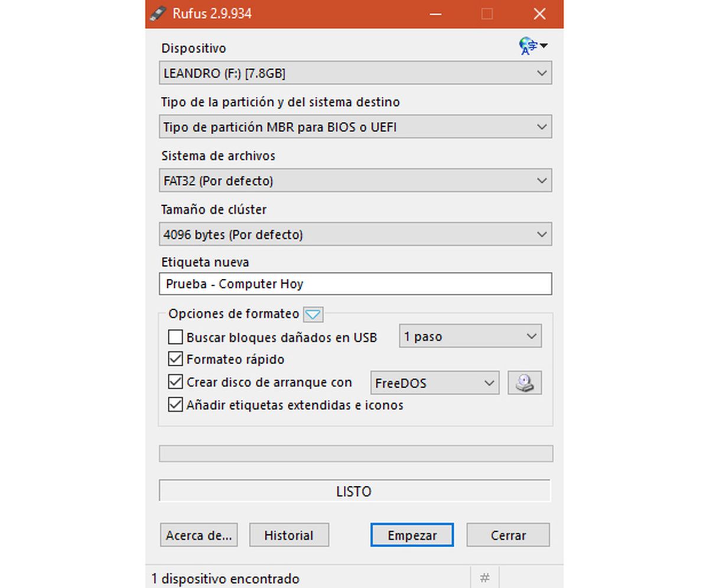Enable Buscar bloques dañados en USB
The image size is (709, 588).
(x=175, y=337)
